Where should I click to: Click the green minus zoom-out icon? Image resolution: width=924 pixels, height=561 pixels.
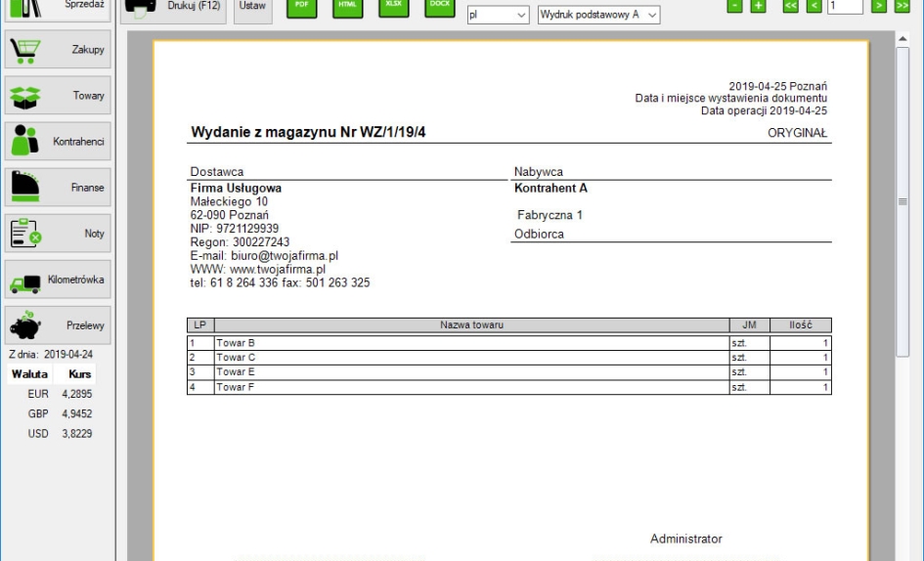tap(734, 7)
